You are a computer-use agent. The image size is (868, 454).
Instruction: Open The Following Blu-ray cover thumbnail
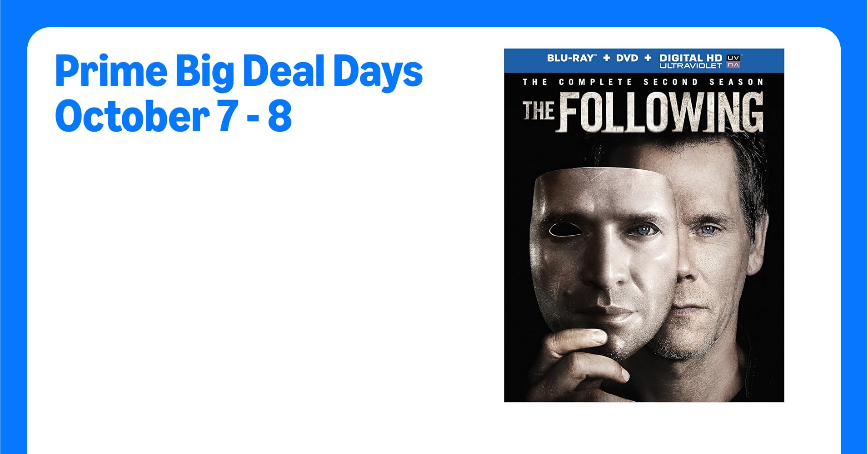click(x=644, y=225)
